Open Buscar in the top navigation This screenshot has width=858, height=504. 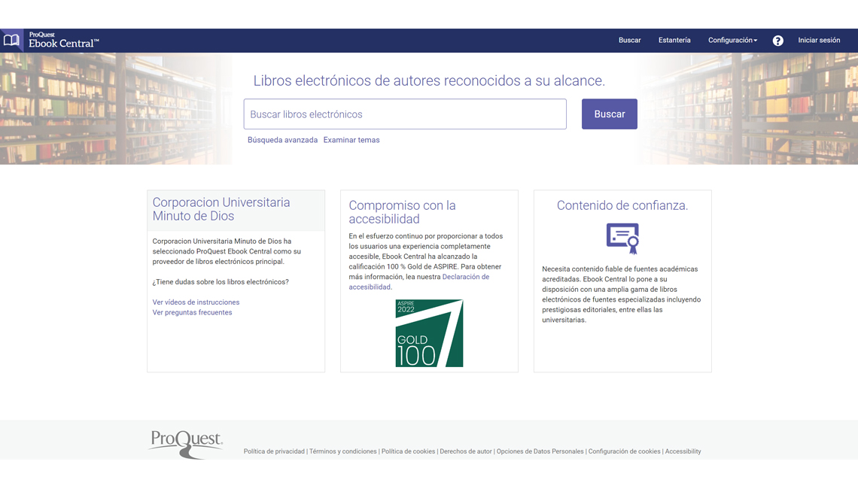pos(629,41)
